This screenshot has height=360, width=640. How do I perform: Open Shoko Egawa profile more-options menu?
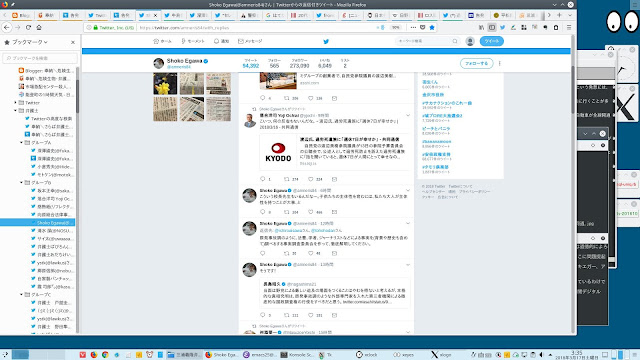click(x=500, y=63)
